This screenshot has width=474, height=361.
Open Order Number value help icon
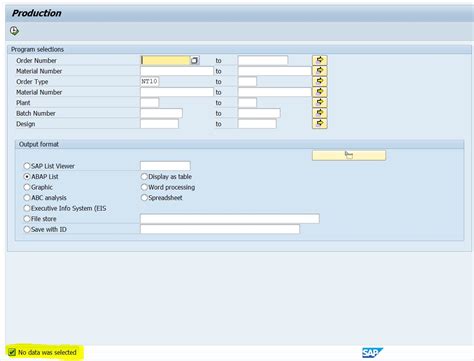(x=194, y=60)
